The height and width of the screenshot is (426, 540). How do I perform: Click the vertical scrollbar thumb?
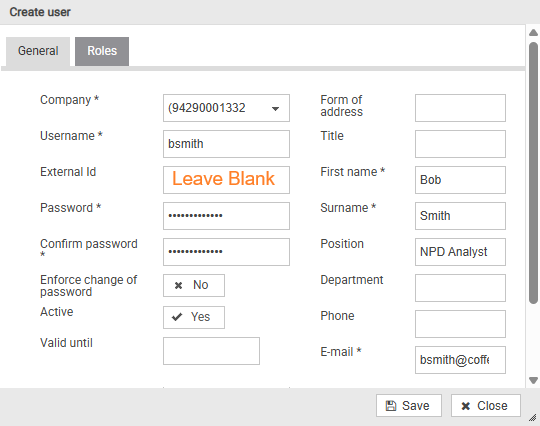click(x=533, y=173)
